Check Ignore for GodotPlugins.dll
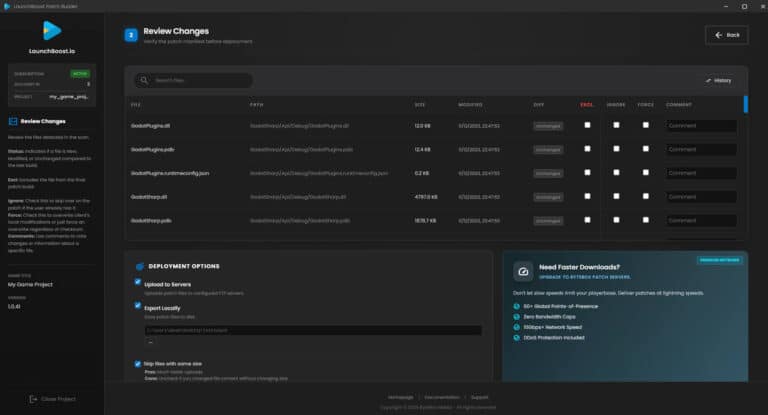 pyautogui.click(x=616, y=125)
